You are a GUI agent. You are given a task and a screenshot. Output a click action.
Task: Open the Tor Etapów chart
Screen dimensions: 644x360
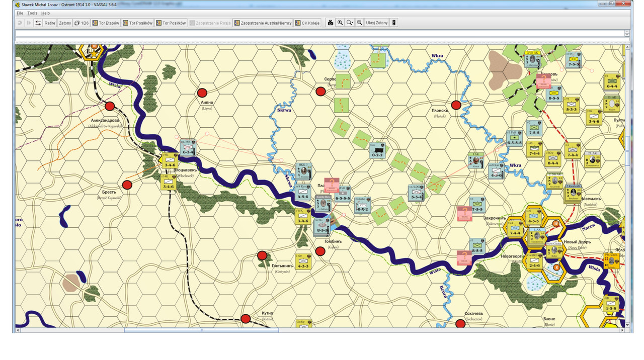[x=106, y=23]
